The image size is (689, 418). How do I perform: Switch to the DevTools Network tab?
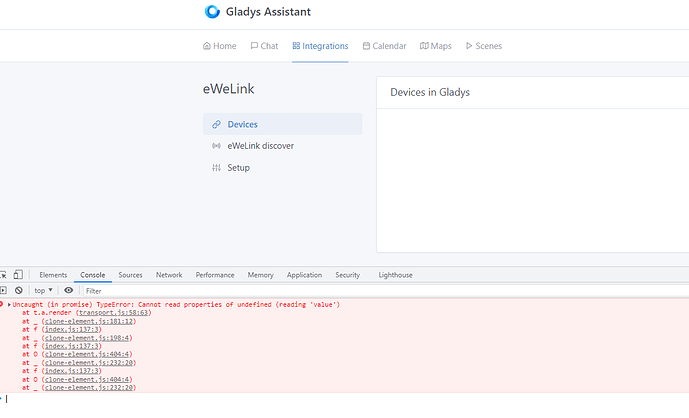[x=169, y=275]
